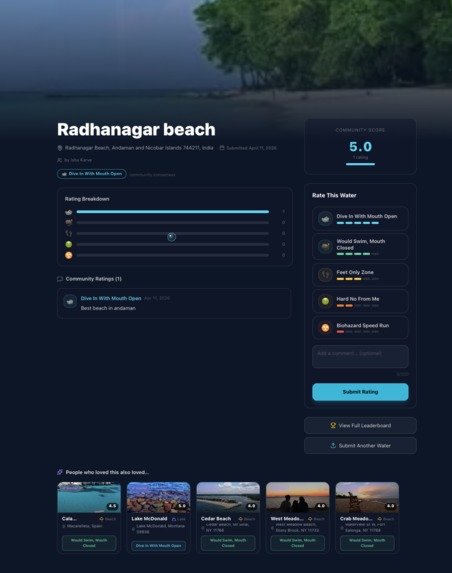Screen dimensions: 452x573
Task: Click the Radhanagar beach page title
Action: 136,130
